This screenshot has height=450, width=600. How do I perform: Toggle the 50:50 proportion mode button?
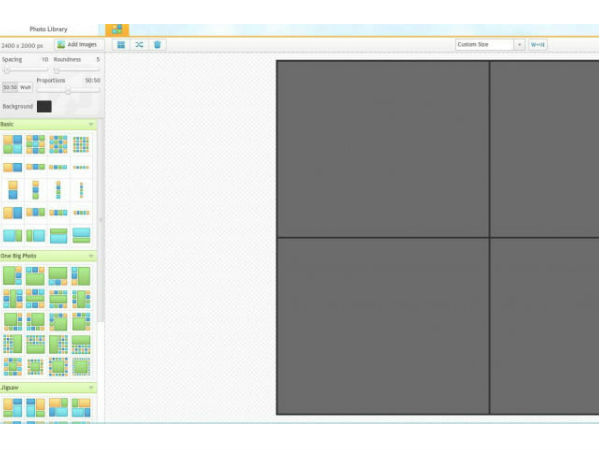point(10,87)
